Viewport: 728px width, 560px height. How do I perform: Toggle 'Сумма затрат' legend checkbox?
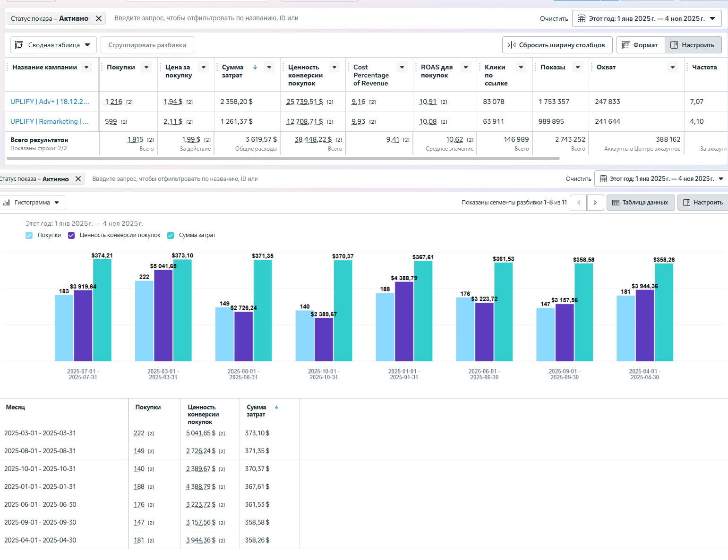[x=171, y=235]
